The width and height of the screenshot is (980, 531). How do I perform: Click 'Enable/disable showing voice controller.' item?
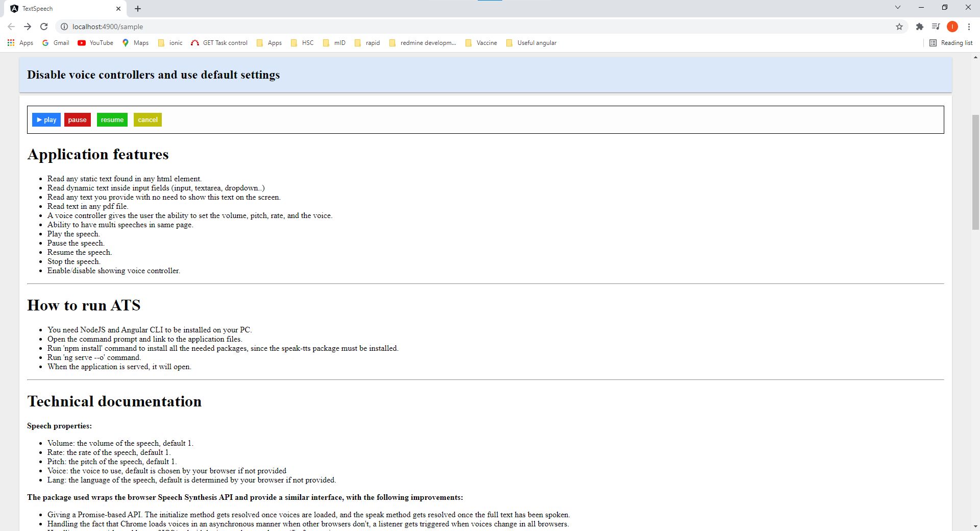pos(114,271)
